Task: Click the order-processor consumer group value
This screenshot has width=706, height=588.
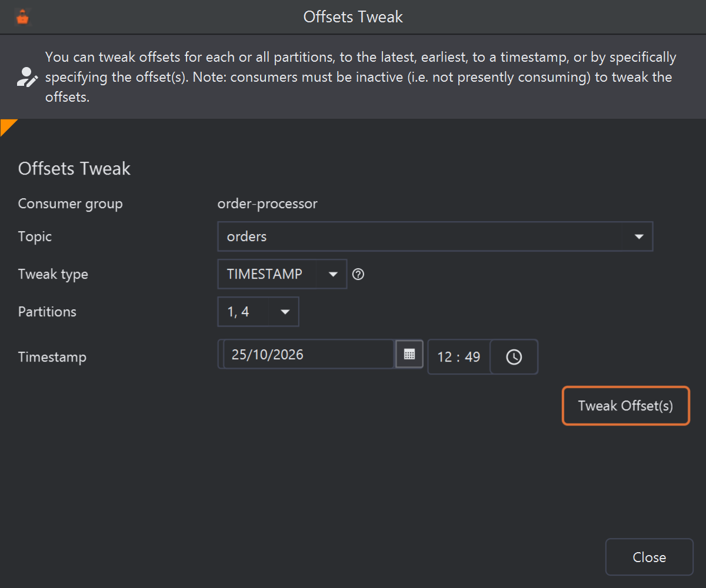Action: coord(268,204)
